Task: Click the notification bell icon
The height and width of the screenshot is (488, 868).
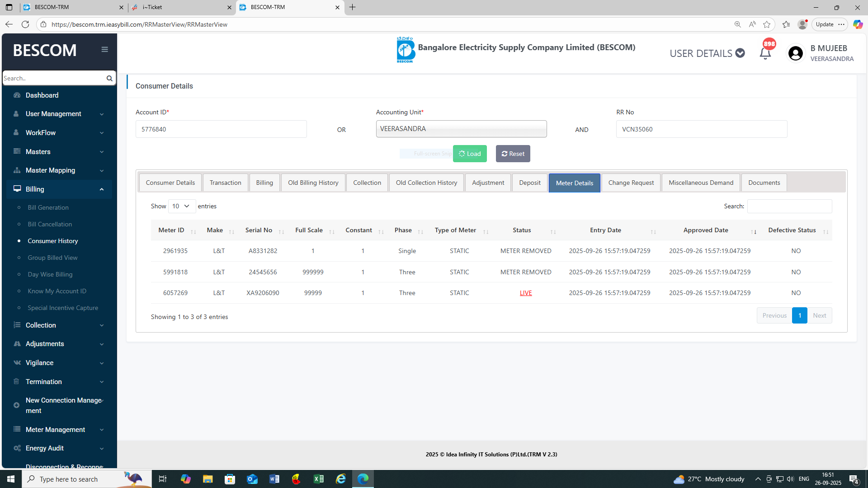Action: pyautogui.click(x=765, y=53)
